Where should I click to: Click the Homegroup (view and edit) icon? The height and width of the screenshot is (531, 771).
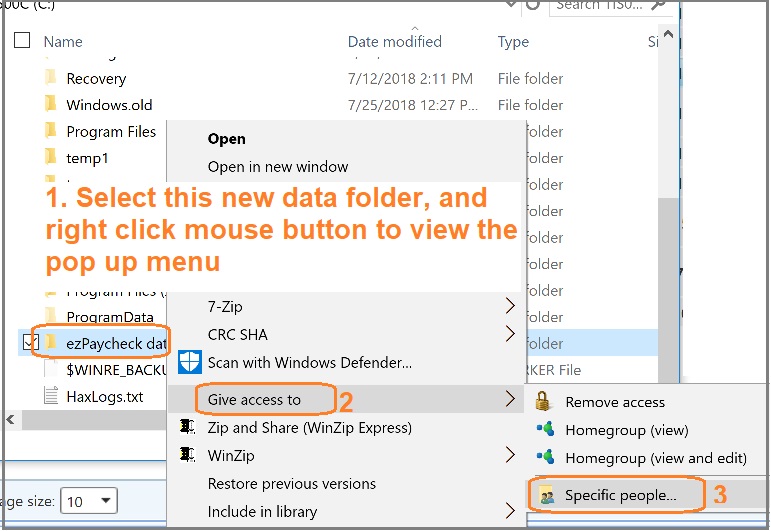(545, 457)
